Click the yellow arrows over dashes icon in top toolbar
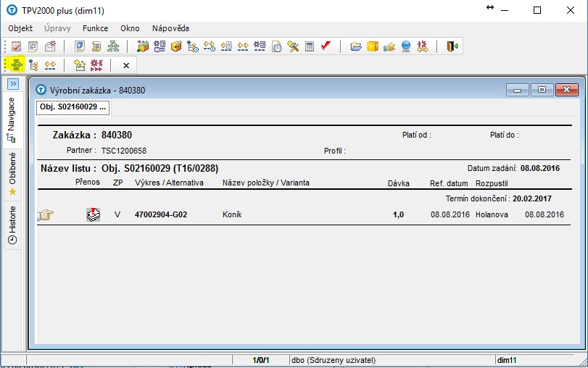The height and width of the screenshot is (368, 588). (243, 46)
